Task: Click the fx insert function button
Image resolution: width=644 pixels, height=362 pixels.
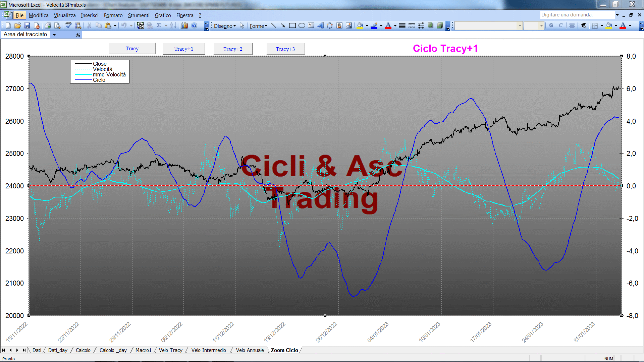Action: tap(78, 35)
